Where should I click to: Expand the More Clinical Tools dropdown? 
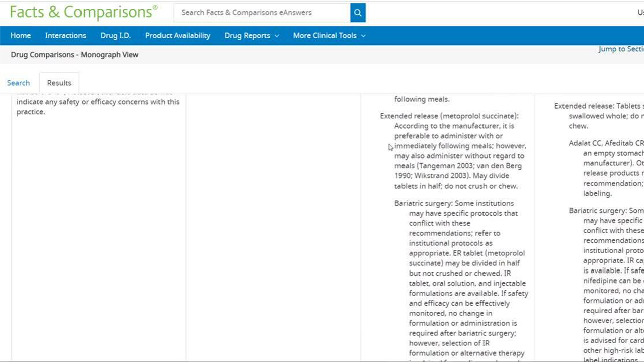[x=329, y=35]
